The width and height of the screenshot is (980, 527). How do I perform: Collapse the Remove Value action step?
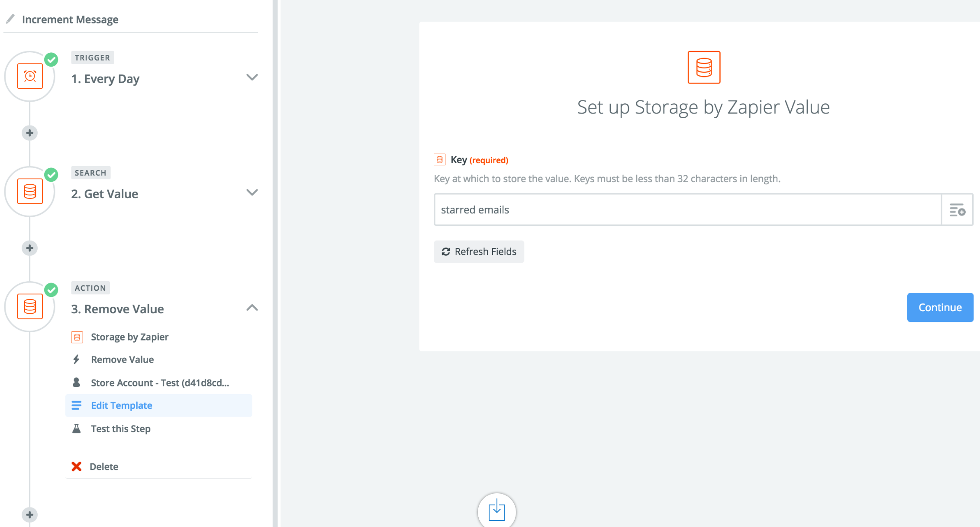[x=252, y=308]
